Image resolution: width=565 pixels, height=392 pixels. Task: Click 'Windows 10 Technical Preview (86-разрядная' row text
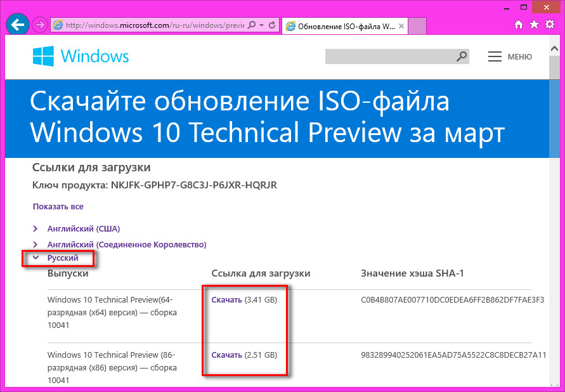[112, 367]
